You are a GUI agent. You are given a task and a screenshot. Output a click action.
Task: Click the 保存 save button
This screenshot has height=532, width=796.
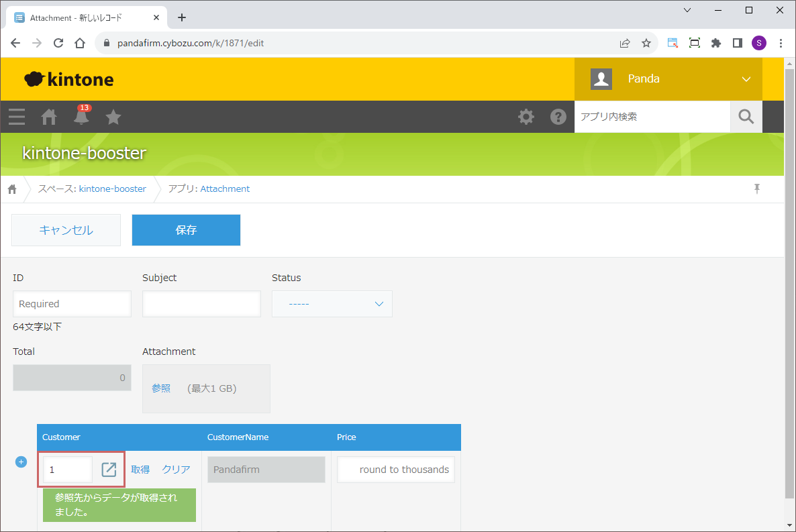coord(186,230)
